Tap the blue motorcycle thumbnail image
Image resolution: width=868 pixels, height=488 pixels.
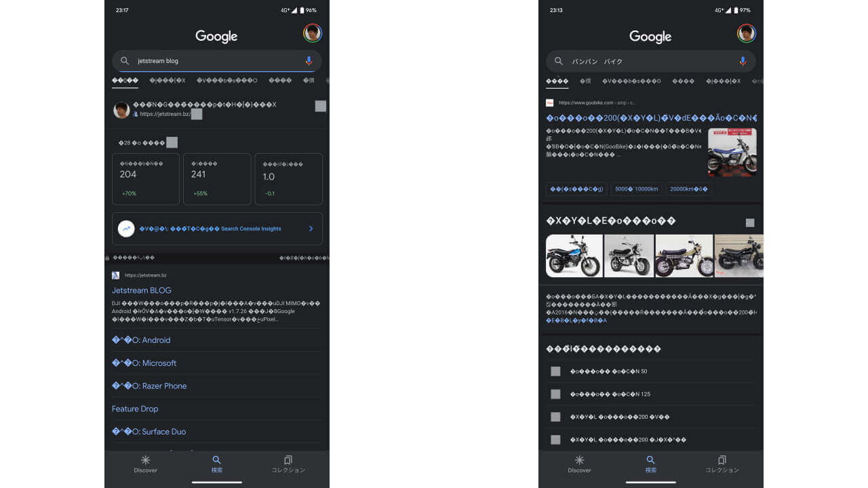point(574,256)
